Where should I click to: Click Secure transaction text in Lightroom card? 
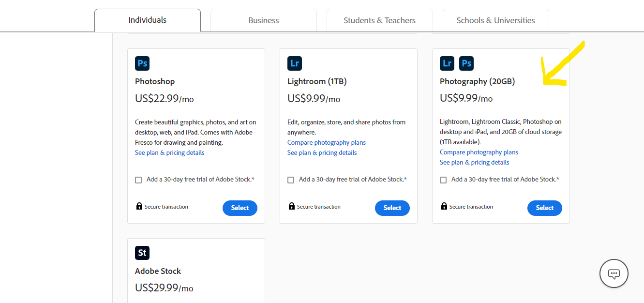tap(319, 207)
